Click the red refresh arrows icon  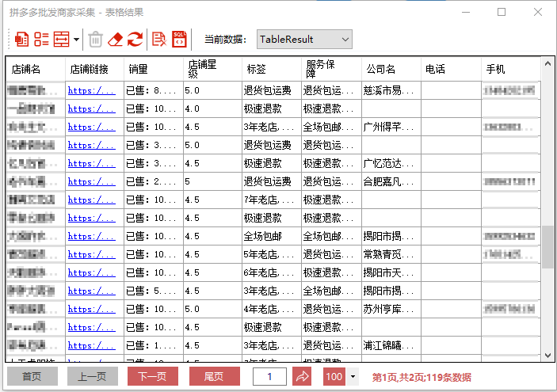135,39
